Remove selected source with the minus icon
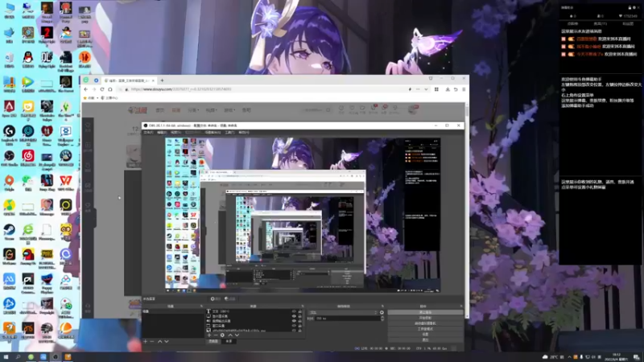The image size is (644, 362). tap(216, 335)
